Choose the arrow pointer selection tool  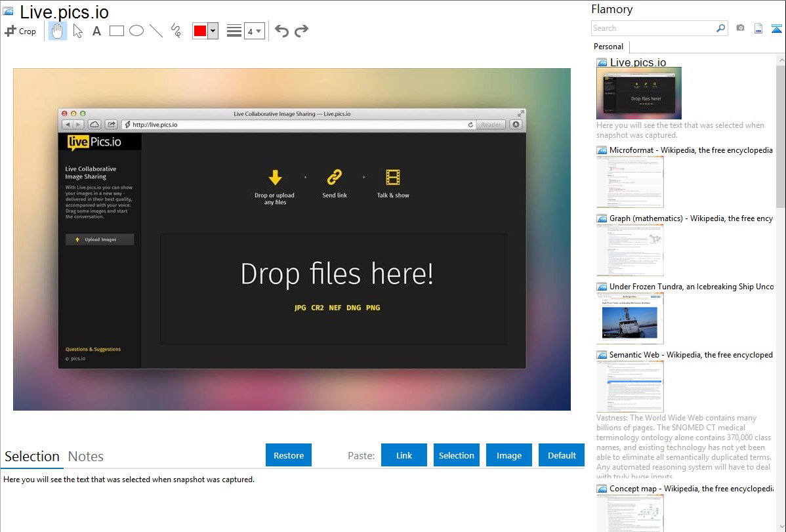pos(77,31)
